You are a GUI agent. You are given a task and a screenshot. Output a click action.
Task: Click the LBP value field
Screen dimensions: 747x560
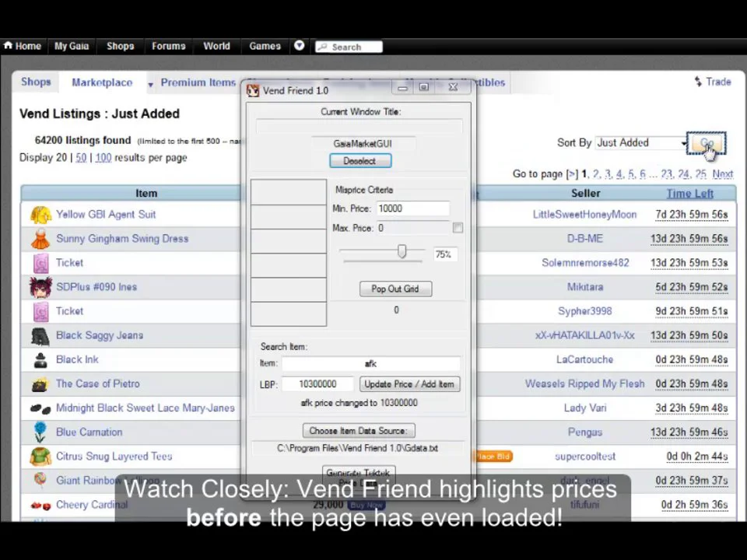pos(317,384)
